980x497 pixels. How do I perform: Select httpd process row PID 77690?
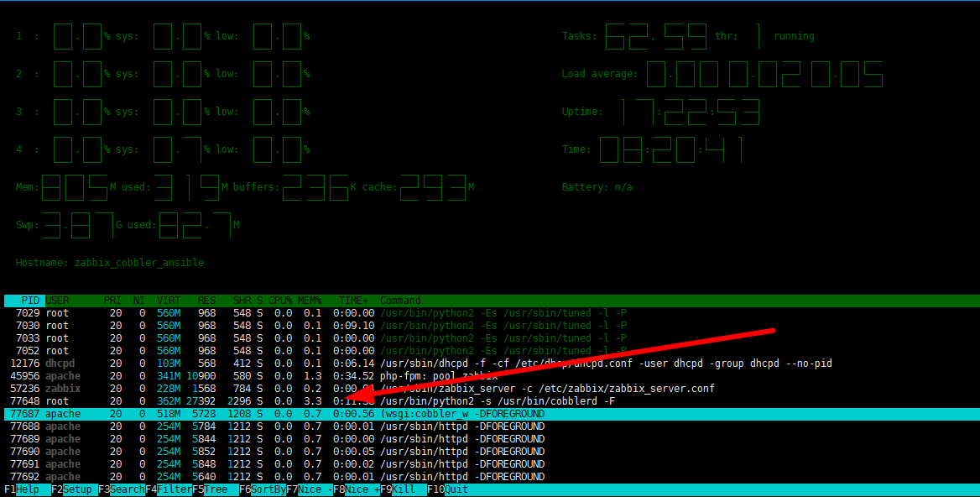(490, 452)
